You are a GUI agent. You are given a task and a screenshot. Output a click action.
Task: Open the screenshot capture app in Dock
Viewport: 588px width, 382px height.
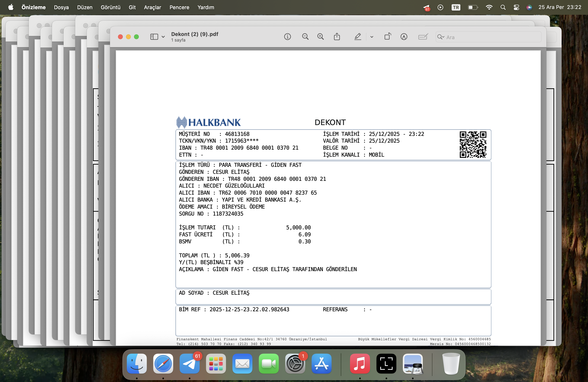[x=386, y=363]
